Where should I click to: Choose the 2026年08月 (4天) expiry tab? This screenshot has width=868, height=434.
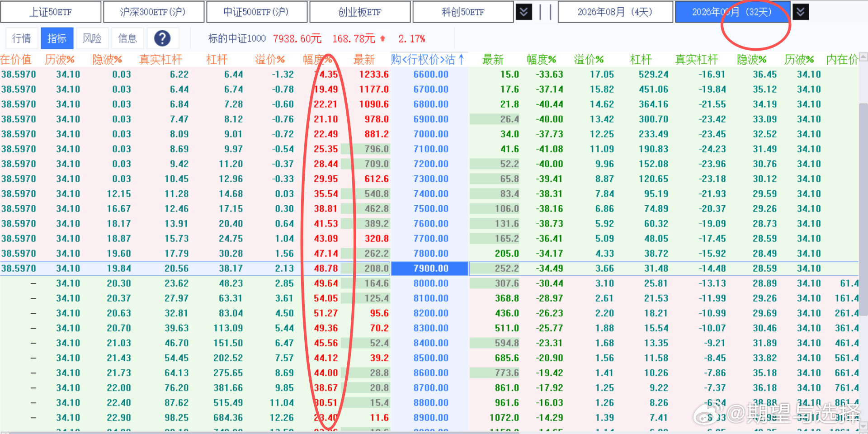[615, 12]
